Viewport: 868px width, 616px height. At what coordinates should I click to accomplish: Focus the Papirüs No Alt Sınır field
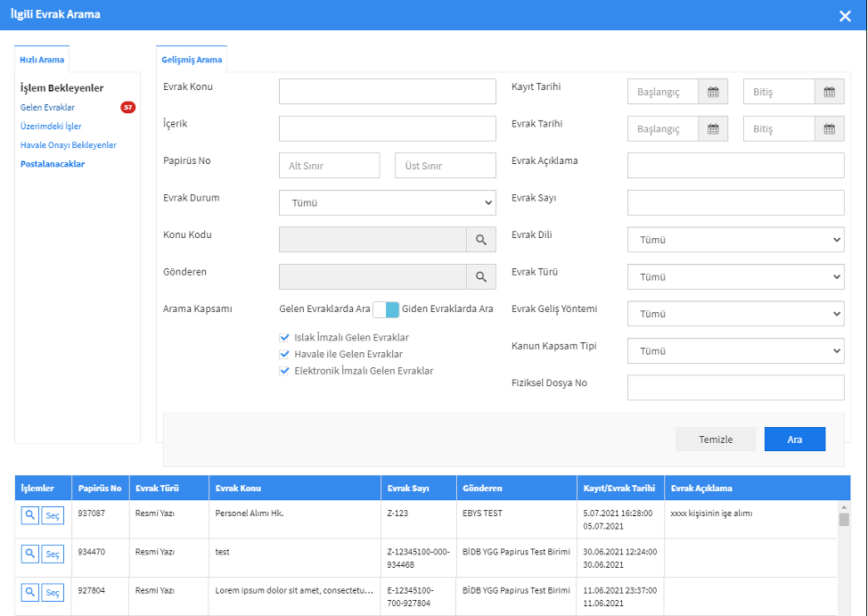[x=330, y=166]
